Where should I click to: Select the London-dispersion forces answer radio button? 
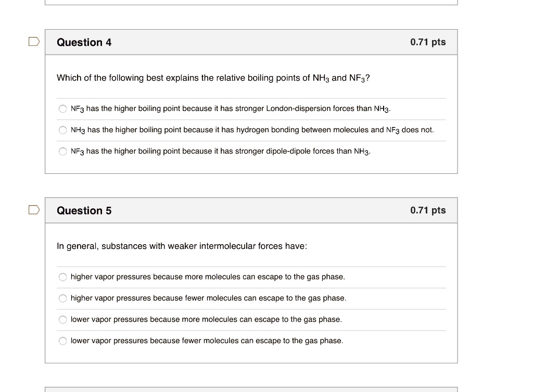[62, 109]
